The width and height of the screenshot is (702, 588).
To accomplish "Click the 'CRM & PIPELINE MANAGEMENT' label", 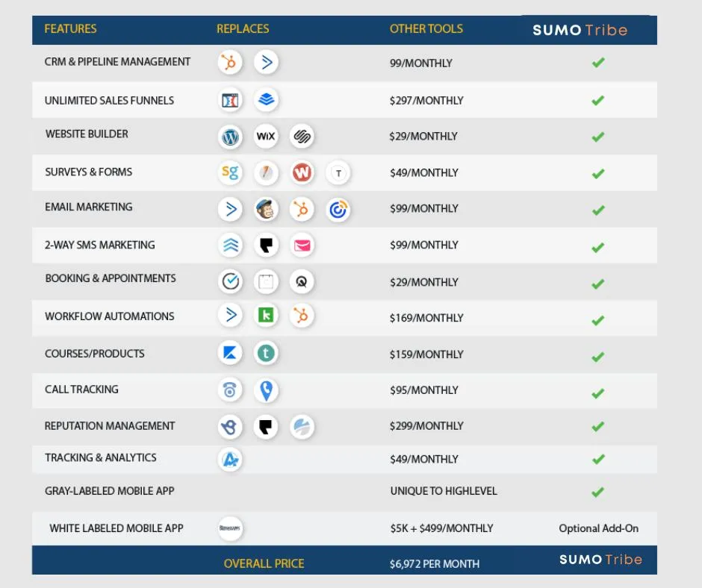I will 117,62.
